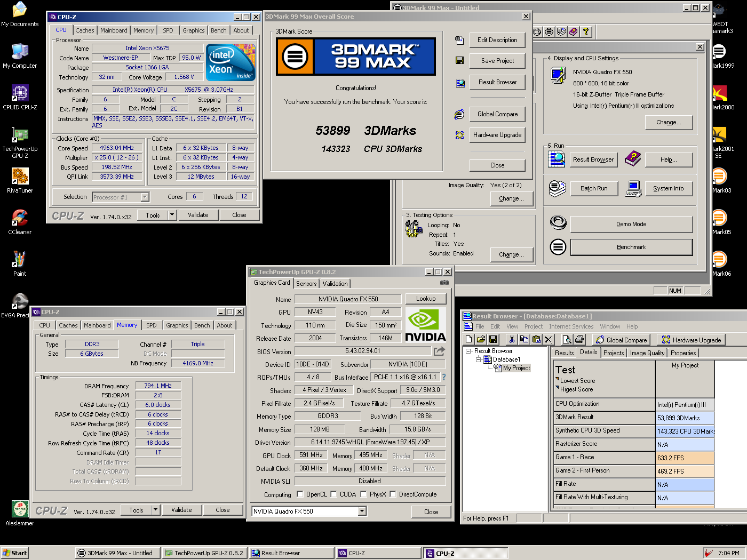Click the paste clipboard icon in Result Browser
This screenshot has height=560, width=747.
click(x=536, y=340)
